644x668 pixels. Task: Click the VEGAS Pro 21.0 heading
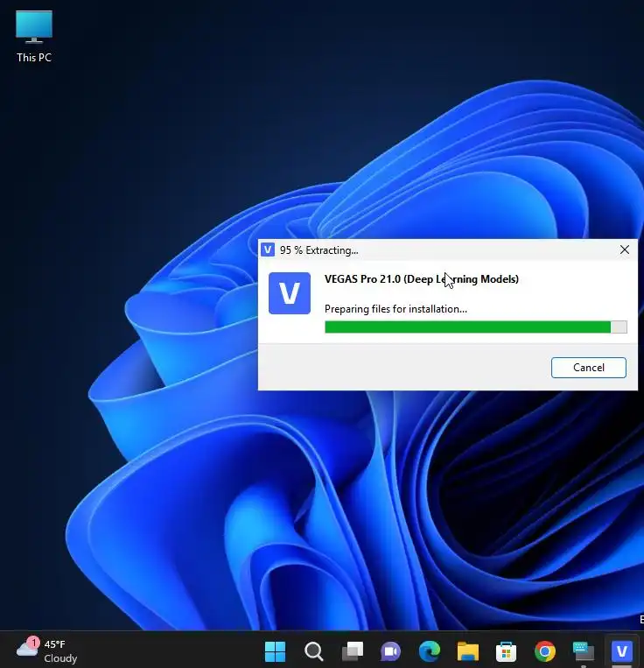422,279
